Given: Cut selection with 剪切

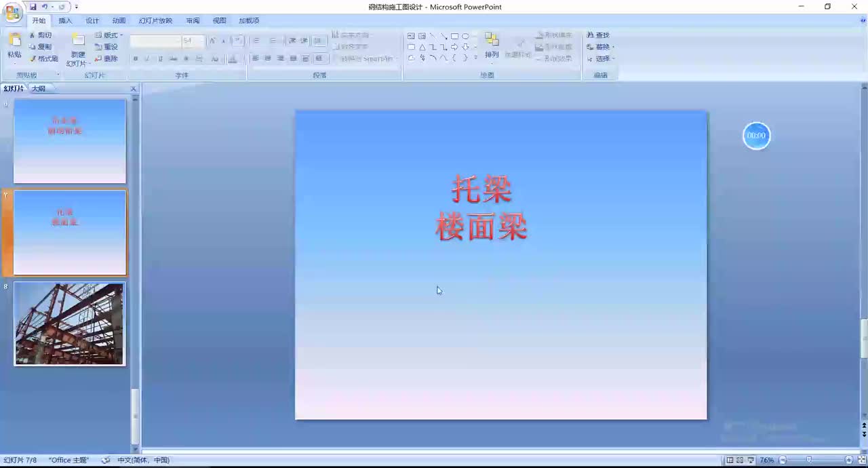Looking at the screenshot, I should (x=40, y=35).
